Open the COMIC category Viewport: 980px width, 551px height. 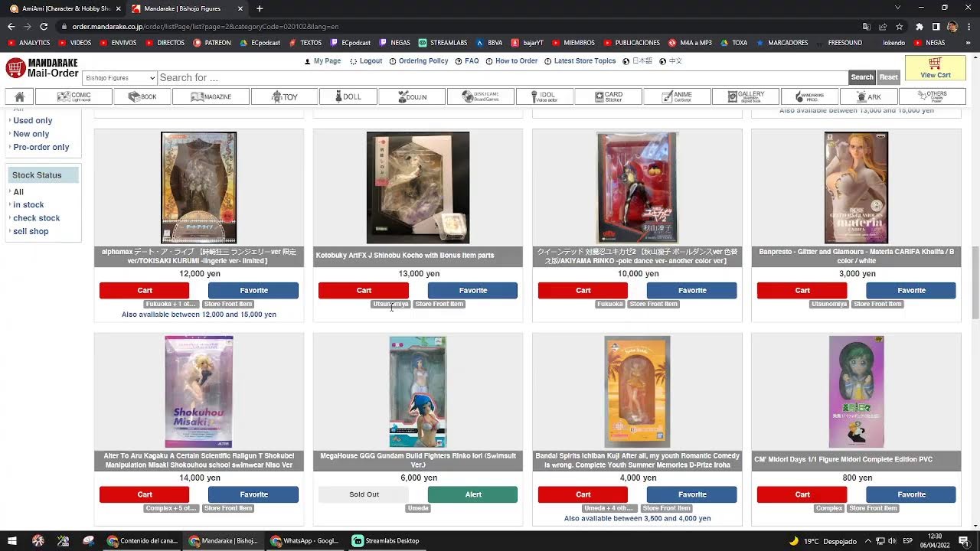pyautogui.click(x=73, y=96)
